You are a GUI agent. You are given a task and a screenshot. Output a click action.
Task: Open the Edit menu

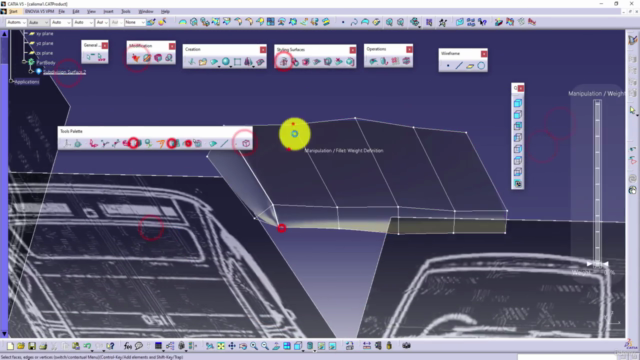coord(76,11)
